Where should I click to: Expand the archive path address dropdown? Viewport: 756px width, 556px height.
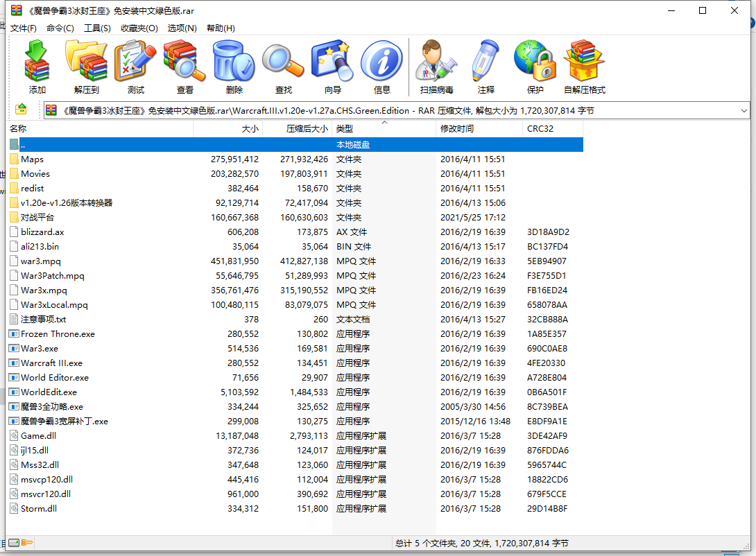[744, 110]
